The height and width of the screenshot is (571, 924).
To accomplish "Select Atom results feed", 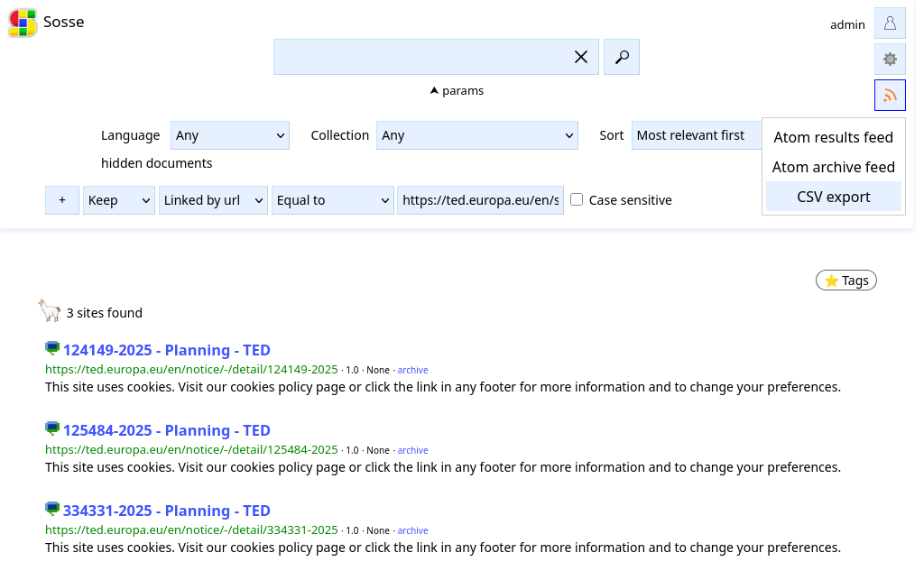I will 833,137.
